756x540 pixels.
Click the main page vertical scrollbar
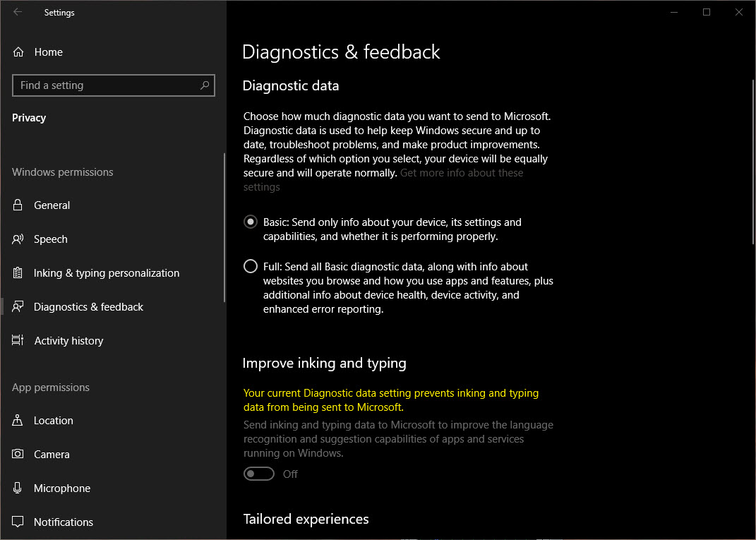(752, 162)
